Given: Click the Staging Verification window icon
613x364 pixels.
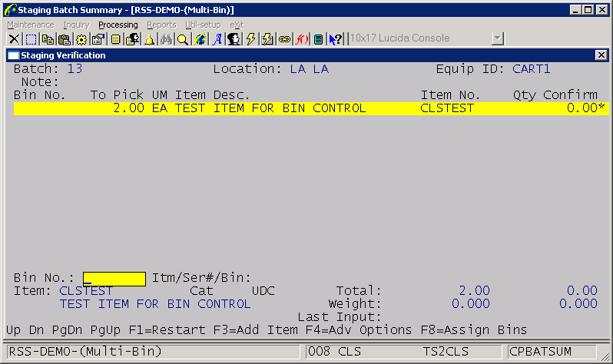Looking at the screenshot, I should (14, 55).
